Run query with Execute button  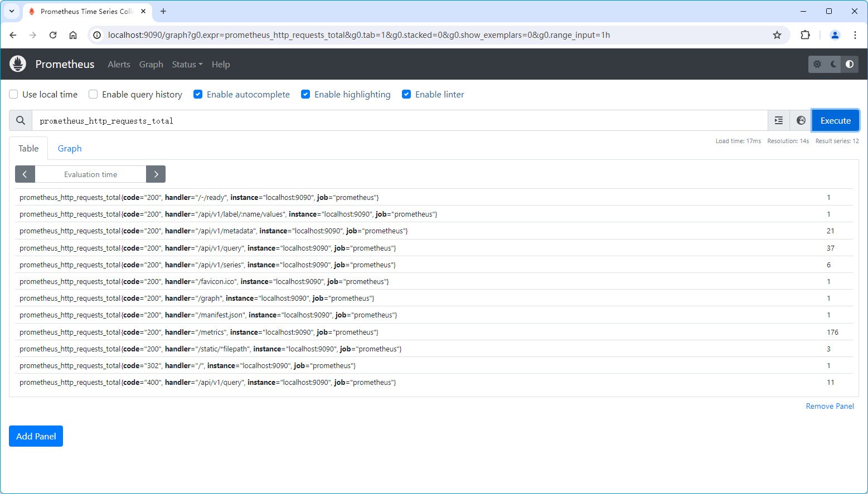835,120
